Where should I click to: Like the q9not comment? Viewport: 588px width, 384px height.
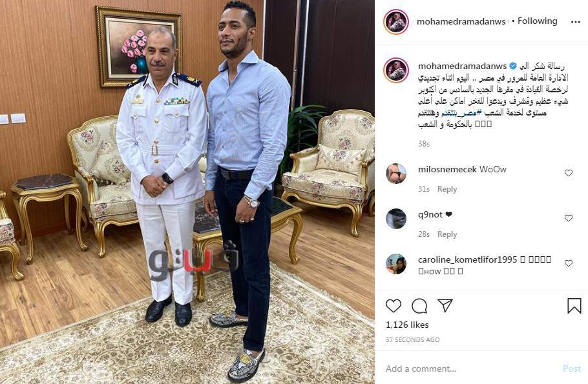569,217
